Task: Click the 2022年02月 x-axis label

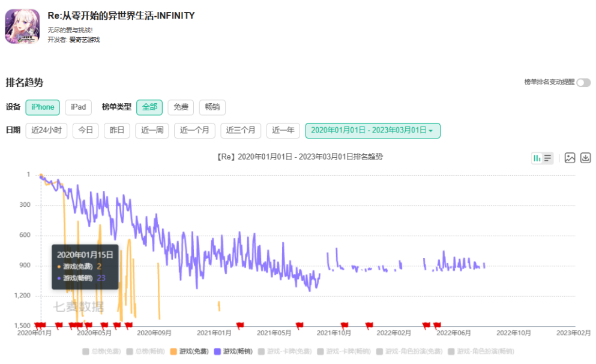Action: [x=394, y=333]
